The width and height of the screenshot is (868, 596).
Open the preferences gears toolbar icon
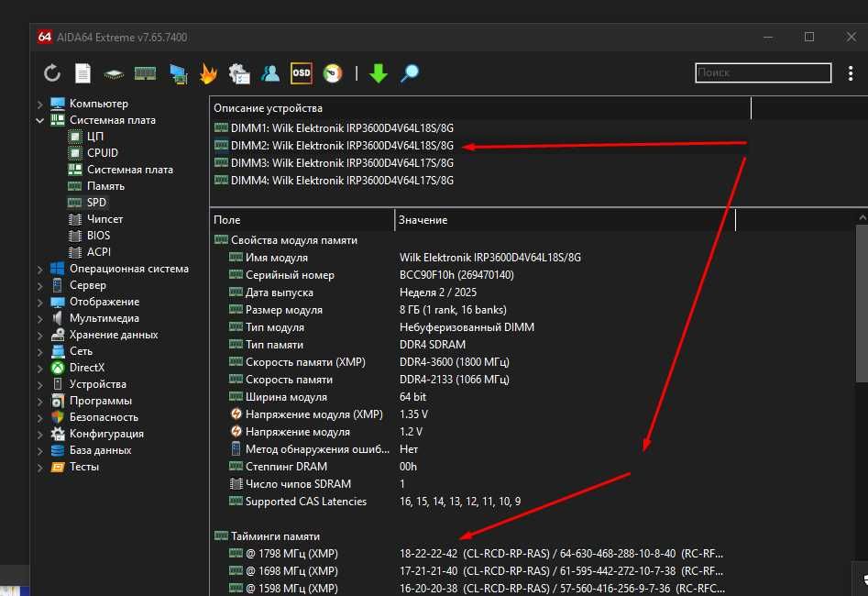point(239,73)
